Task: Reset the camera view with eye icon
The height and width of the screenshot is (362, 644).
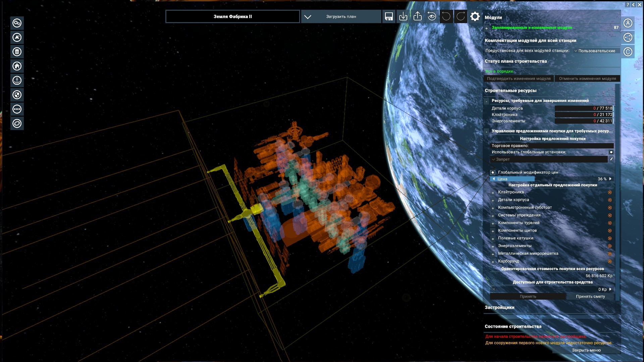Action: [432, 16]
